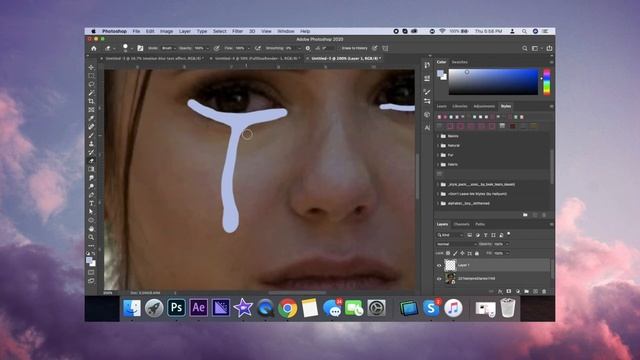Open the Window menu
Image resolution: width=640 pixels, height=360 pixels.
coord(286,31)
